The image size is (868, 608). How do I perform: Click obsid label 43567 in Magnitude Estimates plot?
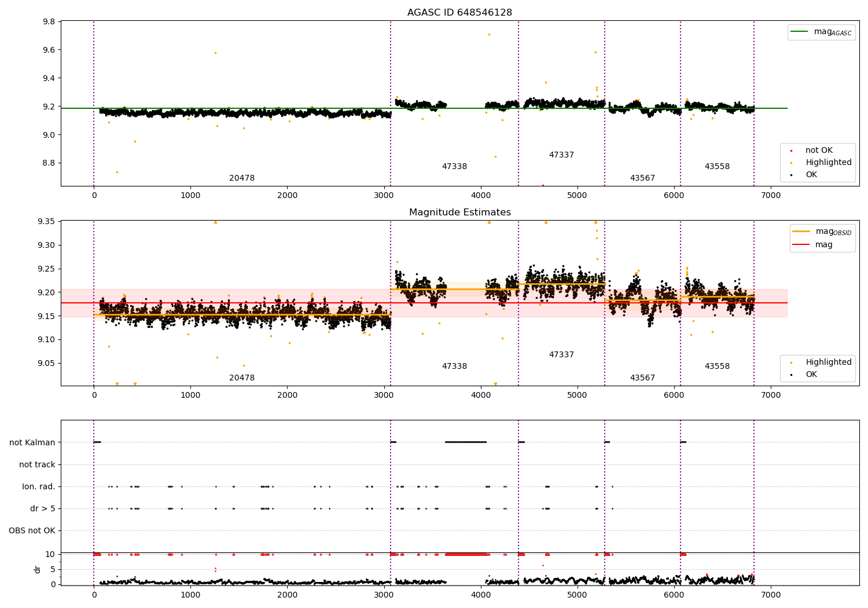click(x=642, y=378)
